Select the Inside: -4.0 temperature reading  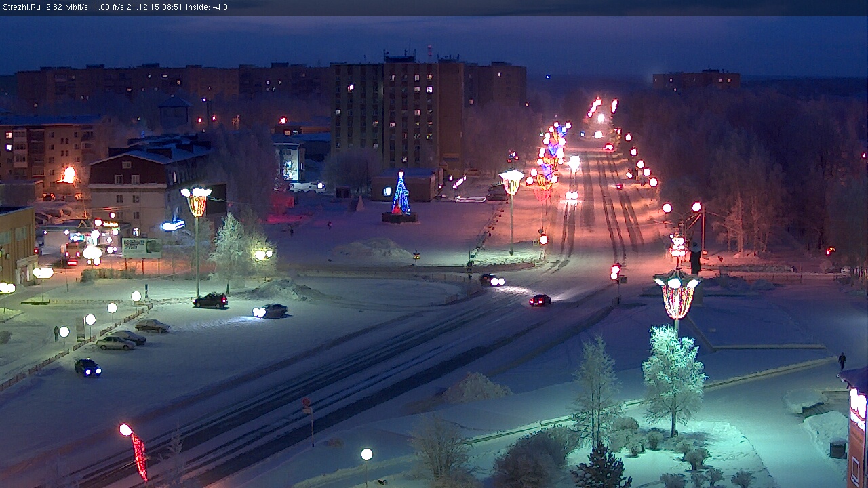click(207, 7)
